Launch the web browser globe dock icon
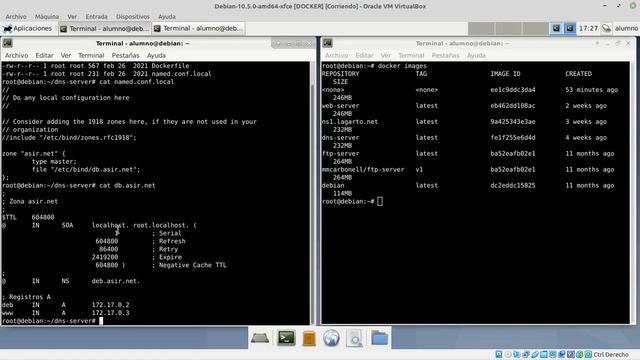Screen dimensions: 640x360 331,338
